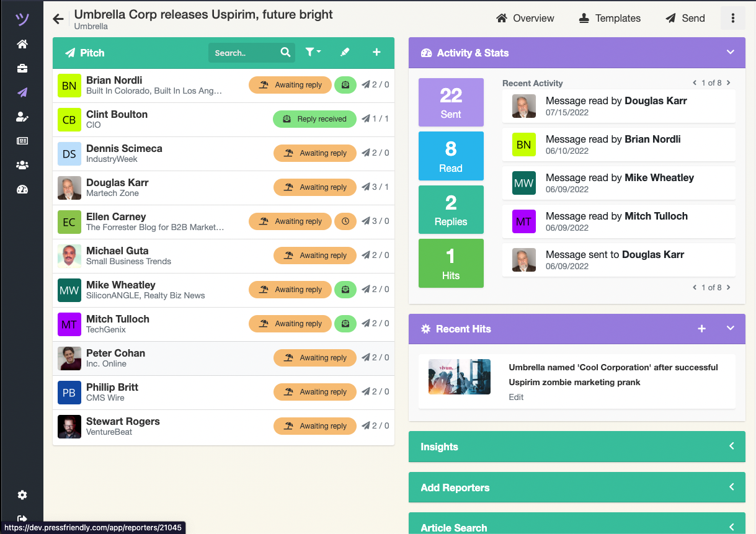Click the magnifier icon in Pitch search
Viewport: 756px width, 534px height.
(285, 53)
